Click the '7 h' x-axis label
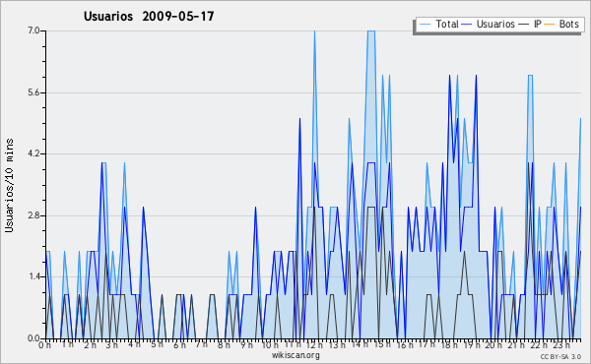The width and height of the screenshot is (591, 364). coord(202,343)
